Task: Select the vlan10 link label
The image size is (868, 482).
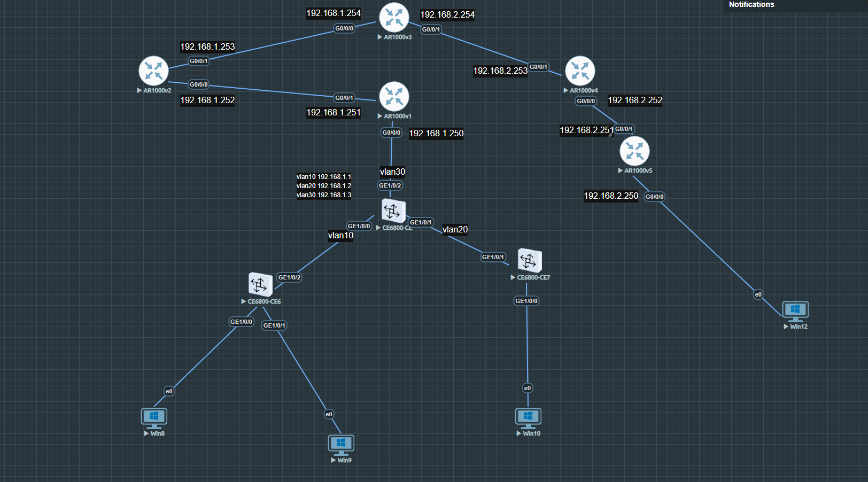Action: coord(340,235)
